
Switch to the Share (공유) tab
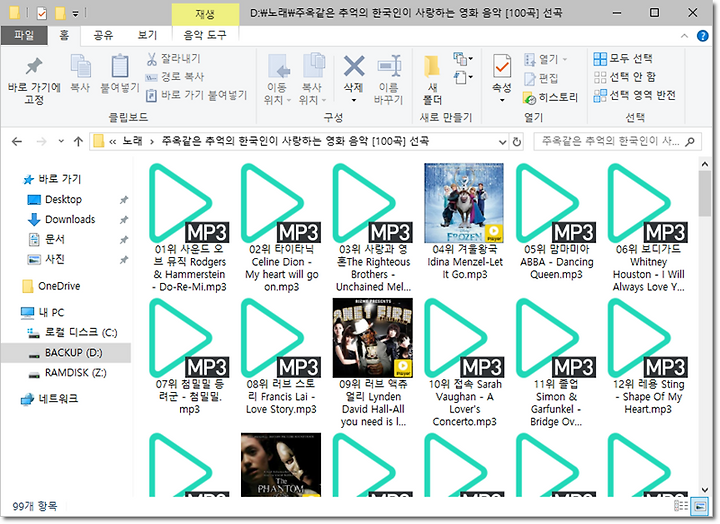tap(103, 35)
